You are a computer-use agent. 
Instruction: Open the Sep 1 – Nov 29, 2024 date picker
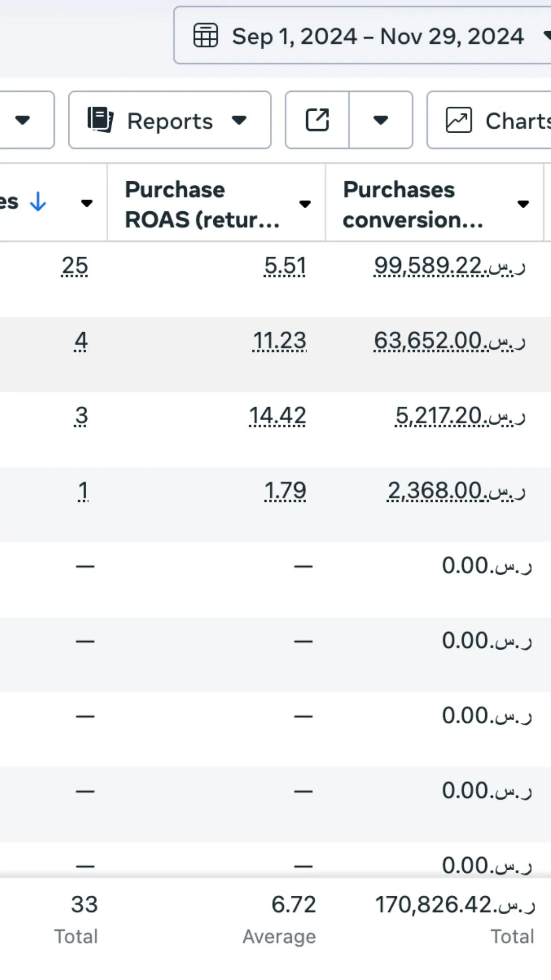tap(362, 36)
